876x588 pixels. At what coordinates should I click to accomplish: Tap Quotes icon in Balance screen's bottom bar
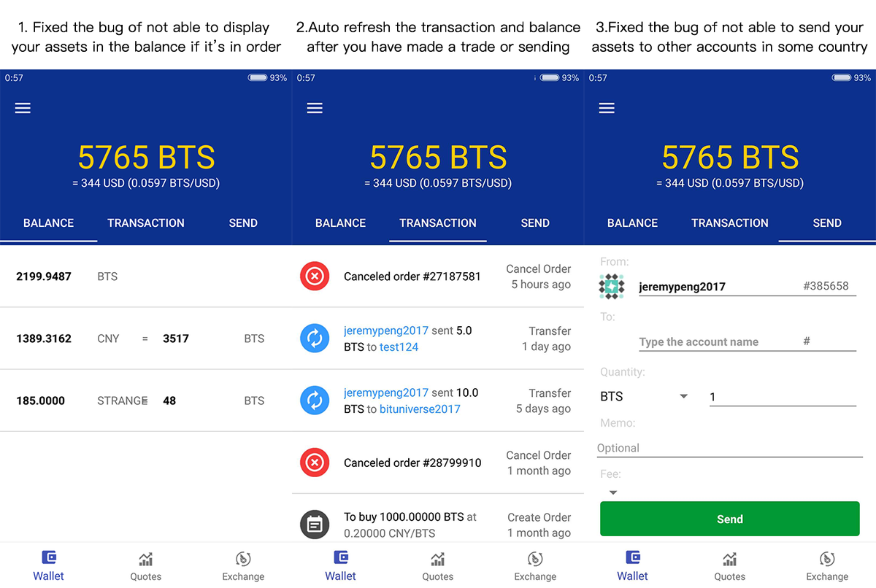[146, 560]
